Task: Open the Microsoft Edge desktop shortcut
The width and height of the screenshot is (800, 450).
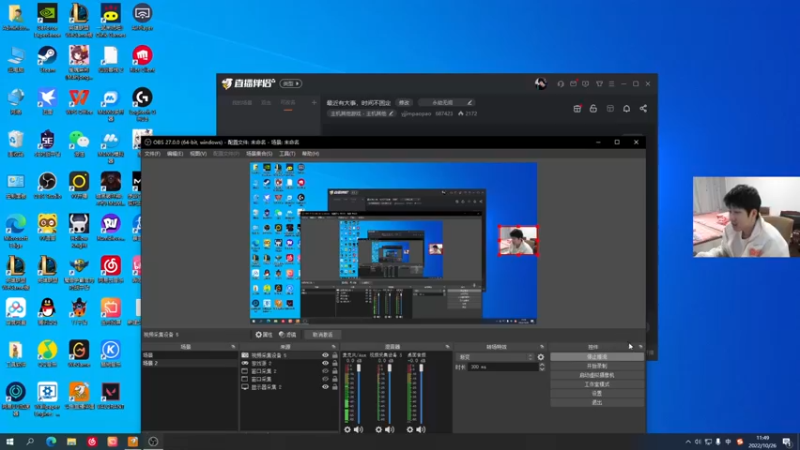Action: 16,230
